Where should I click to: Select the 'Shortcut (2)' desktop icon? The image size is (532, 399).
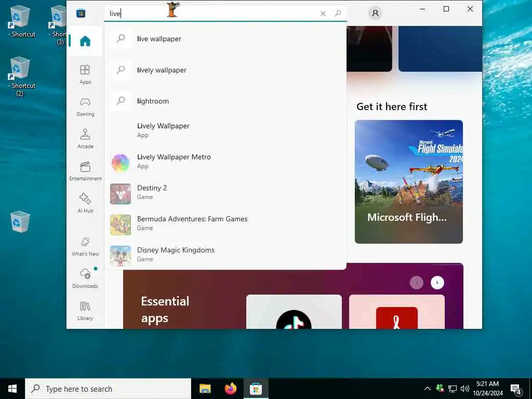coord(20,77)
